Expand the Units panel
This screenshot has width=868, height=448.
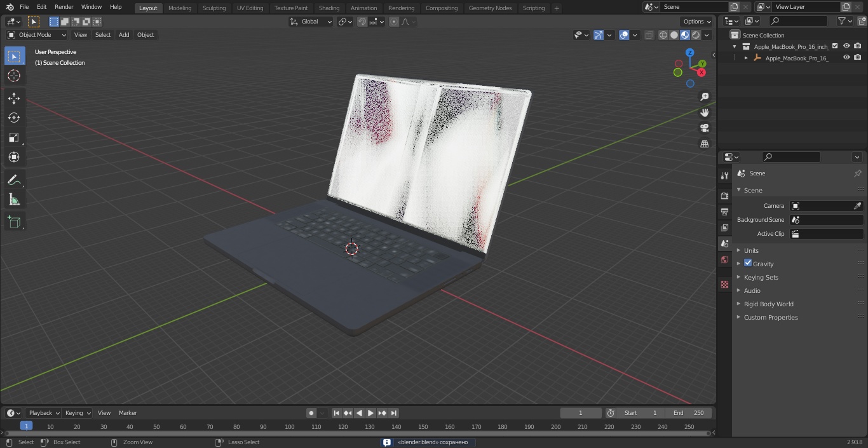pos(751,250)
